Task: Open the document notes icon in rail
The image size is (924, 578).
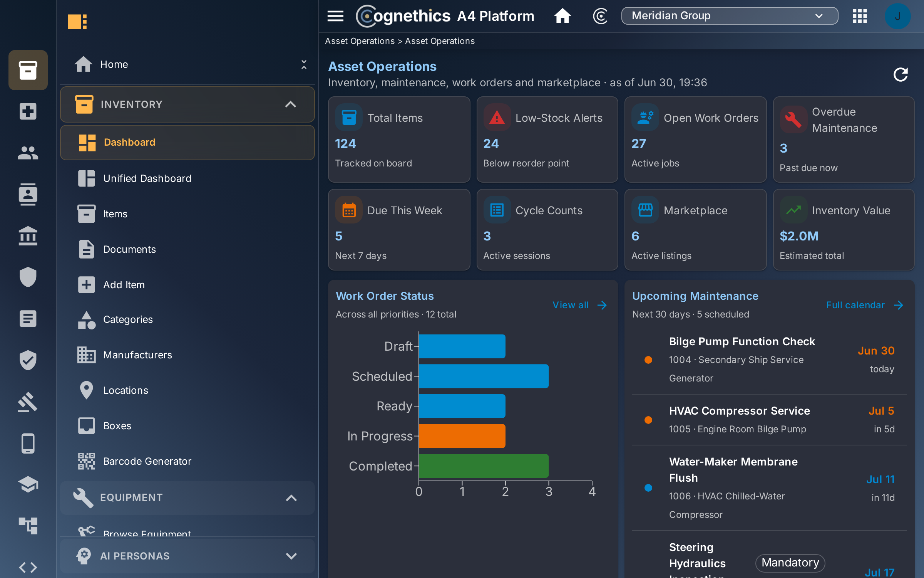Action: [x=28, y=319]
